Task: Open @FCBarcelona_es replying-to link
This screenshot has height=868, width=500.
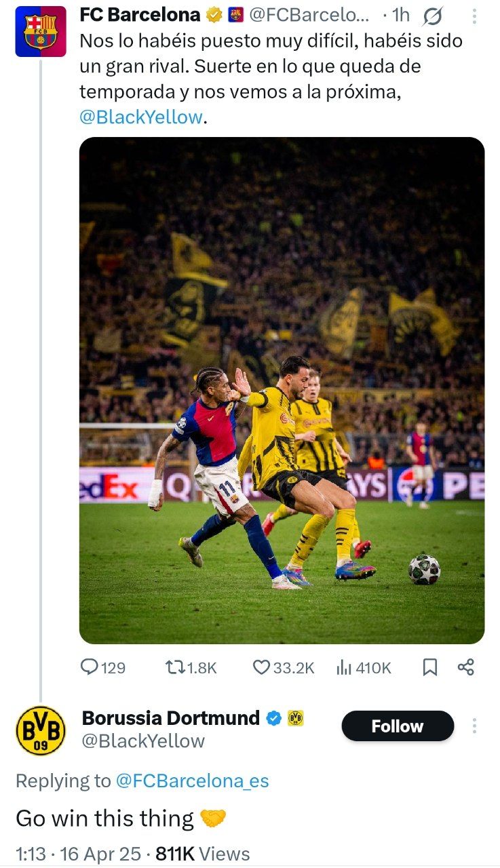Action: 192,781
